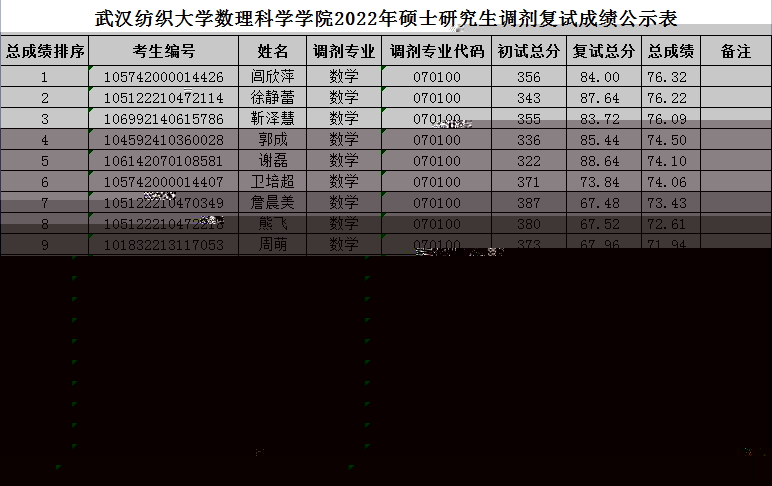Viewport: 772px width, 486px height.
Task: Click candidate number 104592410360028
Action: (x=163, y=140)
